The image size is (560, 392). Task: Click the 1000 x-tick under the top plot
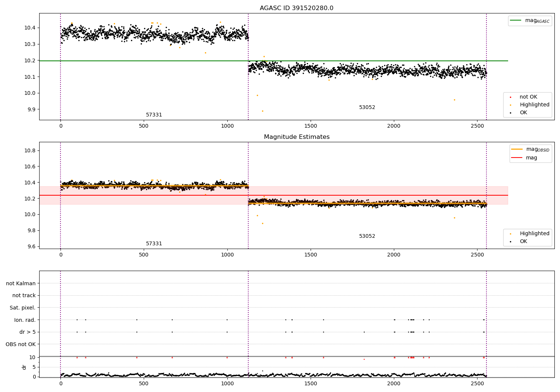(227, 126)
